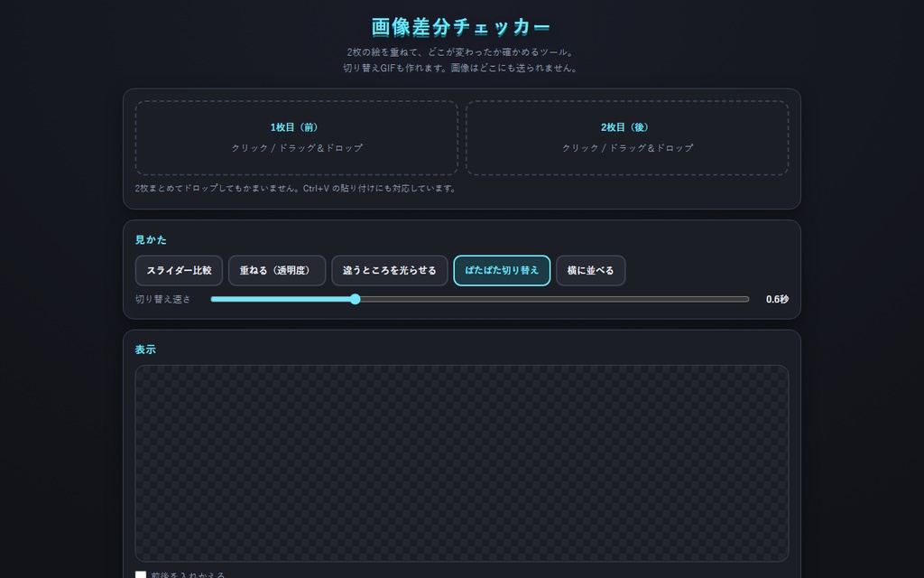Screen dimensions: 924x578
Task: Select the スライダー比較 view mode
Action: (180, 271)
